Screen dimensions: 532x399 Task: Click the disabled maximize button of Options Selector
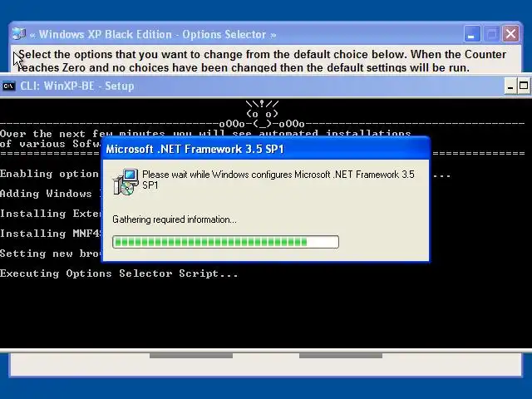pyautogui.click(x=491, y=34)
